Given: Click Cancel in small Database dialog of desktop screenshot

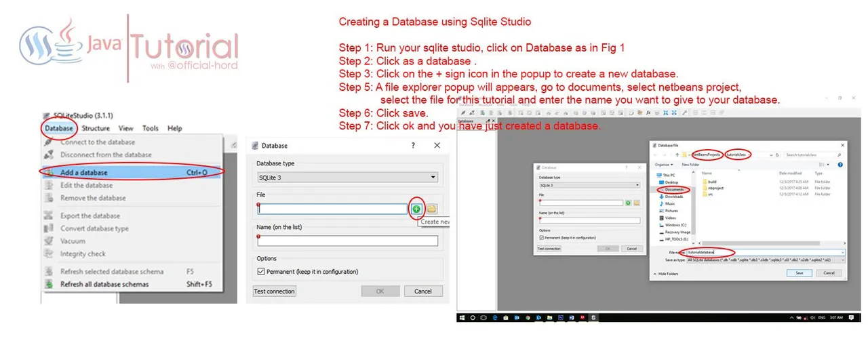Looking at the screenshot, I should pyautogui.click(x=631, y=249).
